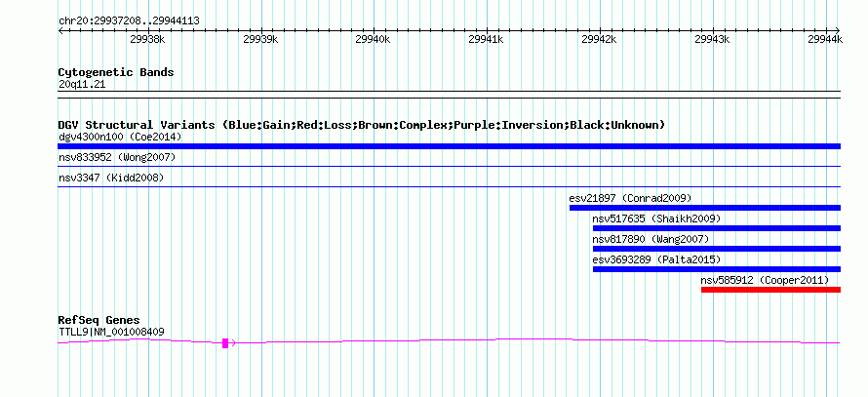The height and width of the screenshot is (397, 868).
Task: Click the 29940k ruler tick label
Action: [374, 39]
